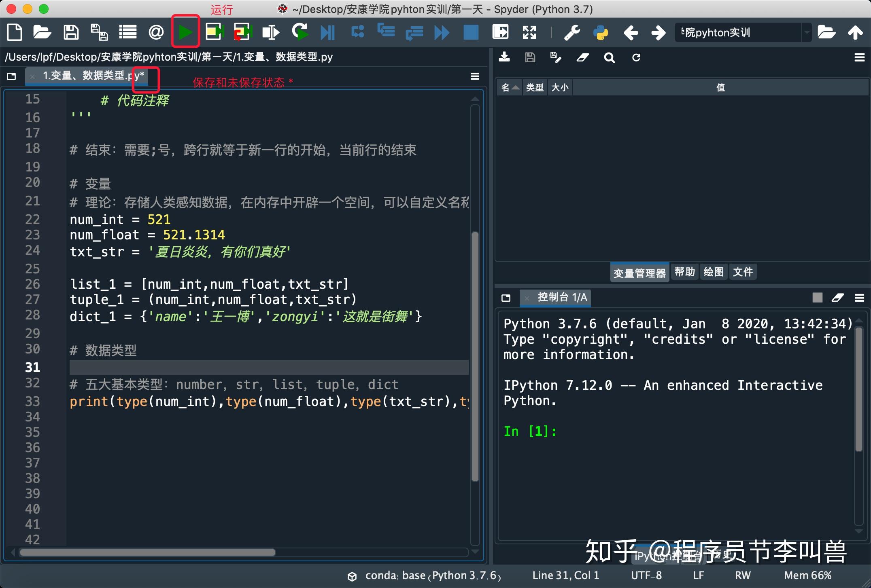Open Spyder preferences with the wrench icon

click(571, 33)
